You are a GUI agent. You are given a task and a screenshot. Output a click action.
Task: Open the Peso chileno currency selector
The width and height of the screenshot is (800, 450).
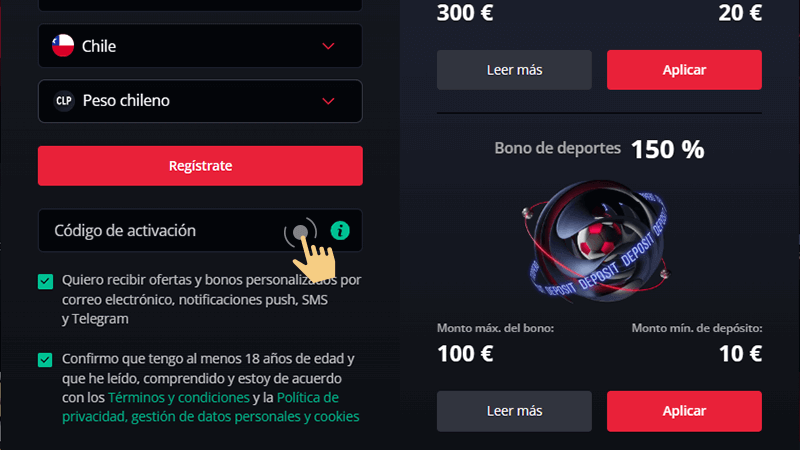[x=200, y=101]
